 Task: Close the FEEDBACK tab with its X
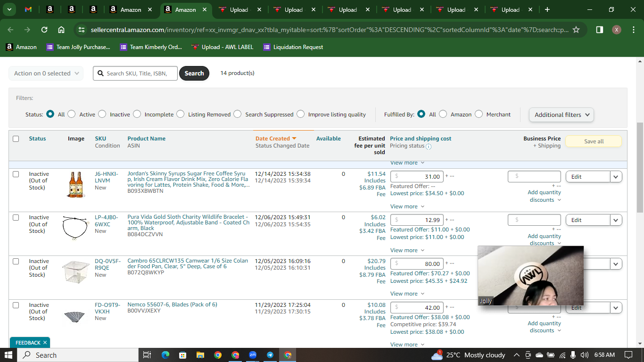click(45, 343)
